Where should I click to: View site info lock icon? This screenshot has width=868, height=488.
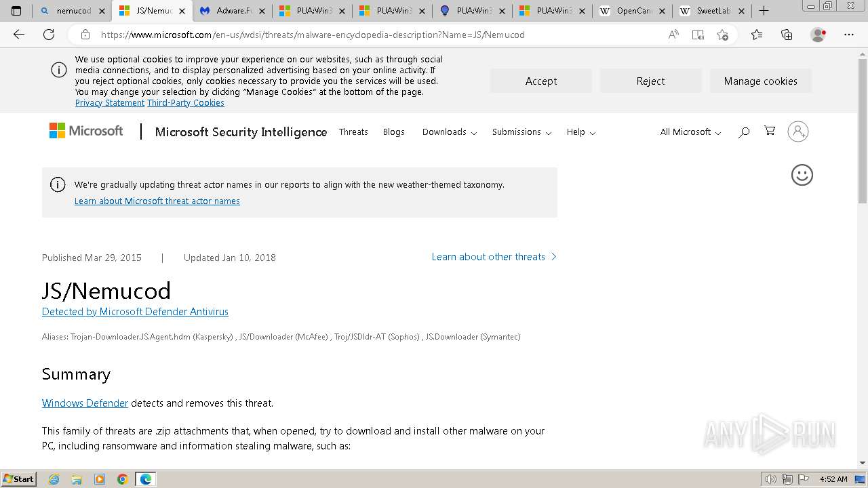click(x=85, y=35)
